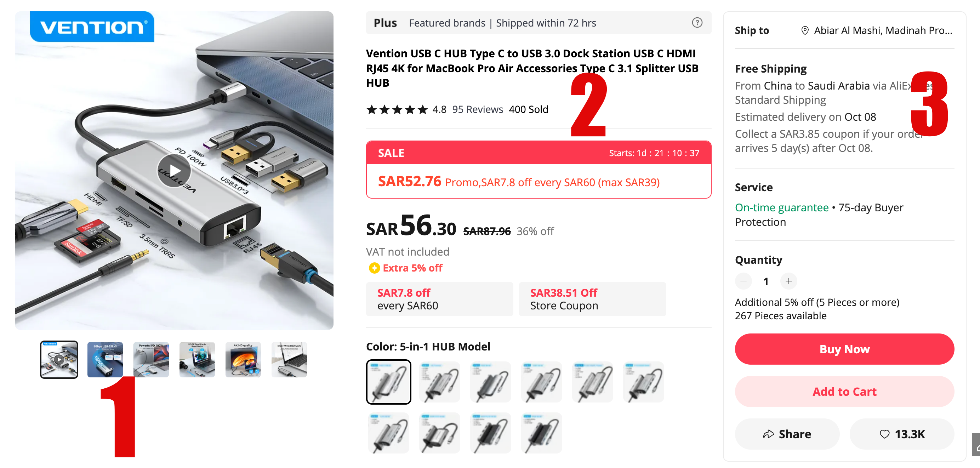Click the Extra 5% off coin icon
The width and height of the screenshot is (980, 468).
[x=374, y=268]
